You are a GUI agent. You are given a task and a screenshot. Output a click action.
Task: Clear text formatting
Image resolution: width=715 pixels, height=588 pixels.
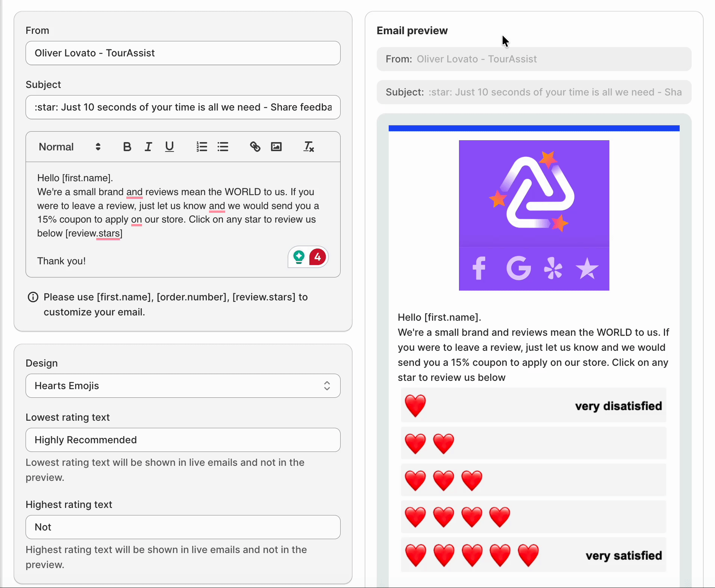pyautogui.click(x=309, y=147)
